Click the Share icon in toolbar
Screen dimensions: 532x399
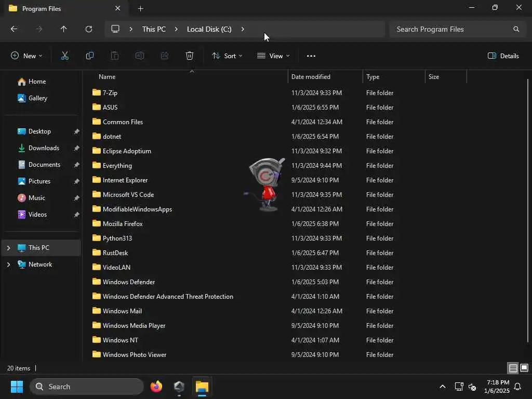point(165,56)
